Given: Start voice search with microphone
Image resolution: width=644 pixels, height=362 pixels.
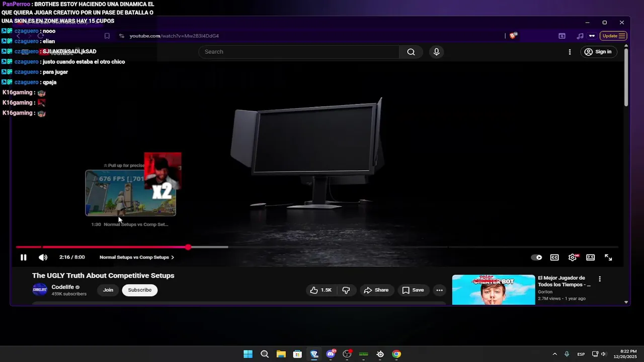Looking at the screenshot, I should tap(436, 52).
